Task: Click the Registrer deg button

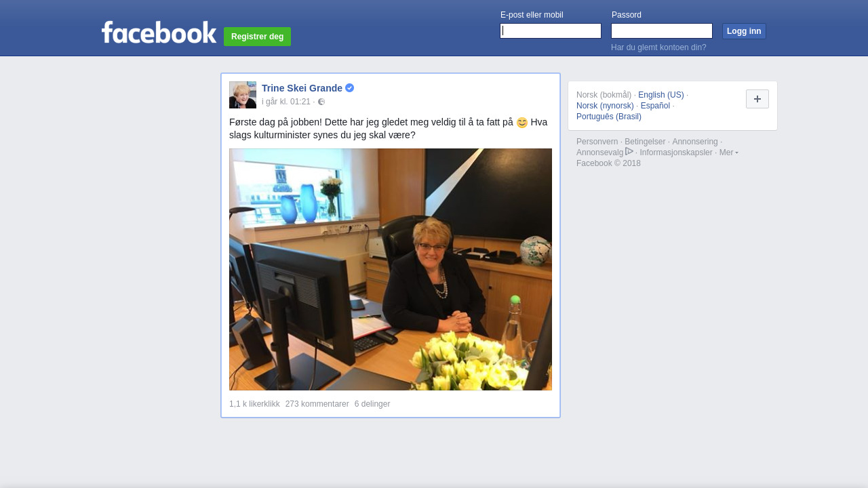Action: [x=258, y=37]
